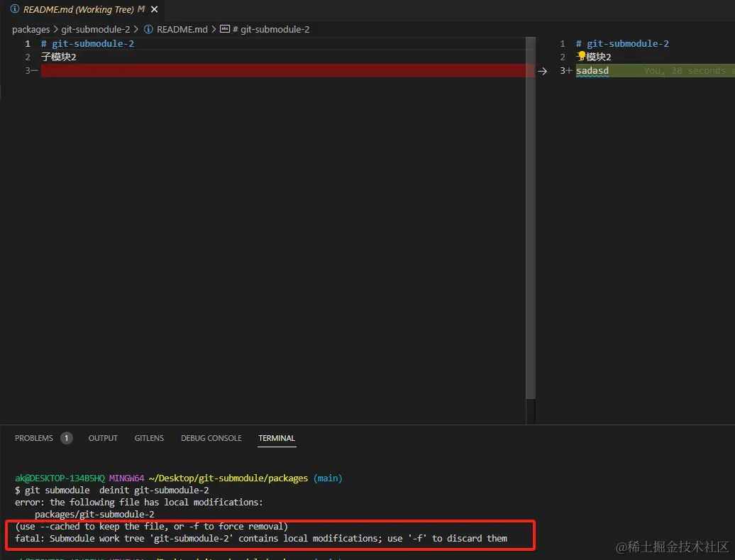Click the revert-change arrow in diff gutter

542,71
